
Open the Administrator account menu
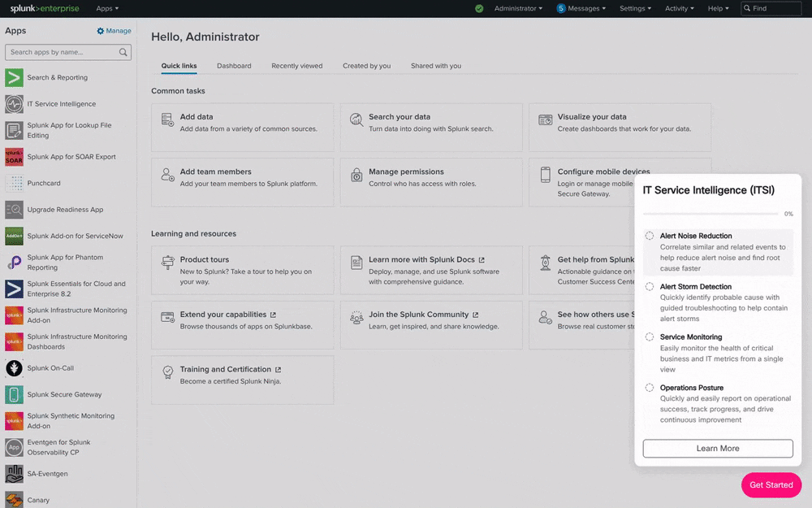[x=516, y=8]
